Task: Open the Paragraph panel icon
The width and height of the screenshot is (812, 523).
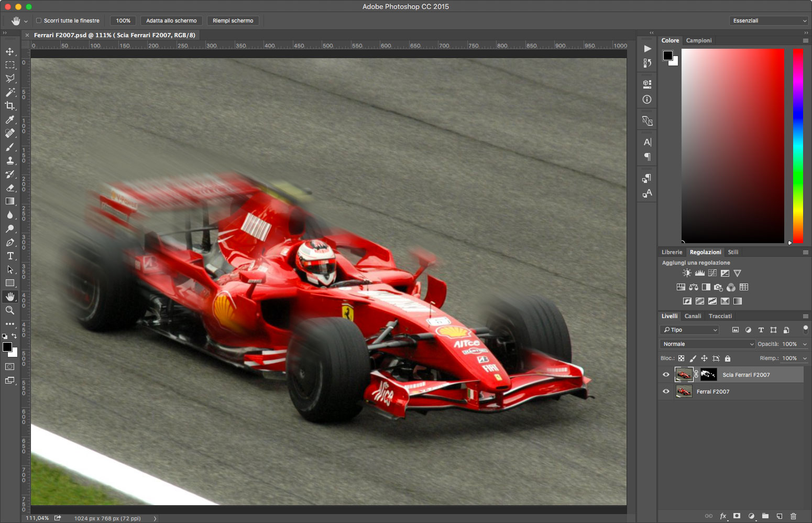Action: 648,157
